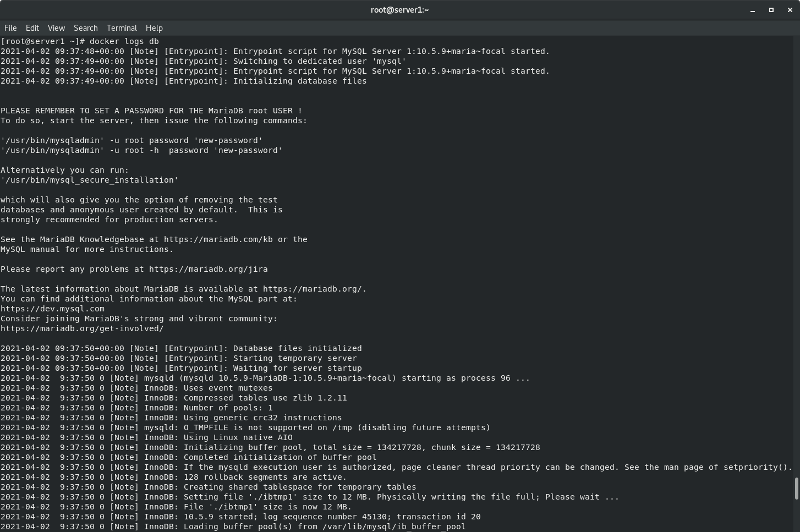Click 'Database files initialized' log line

pos(182,348)
